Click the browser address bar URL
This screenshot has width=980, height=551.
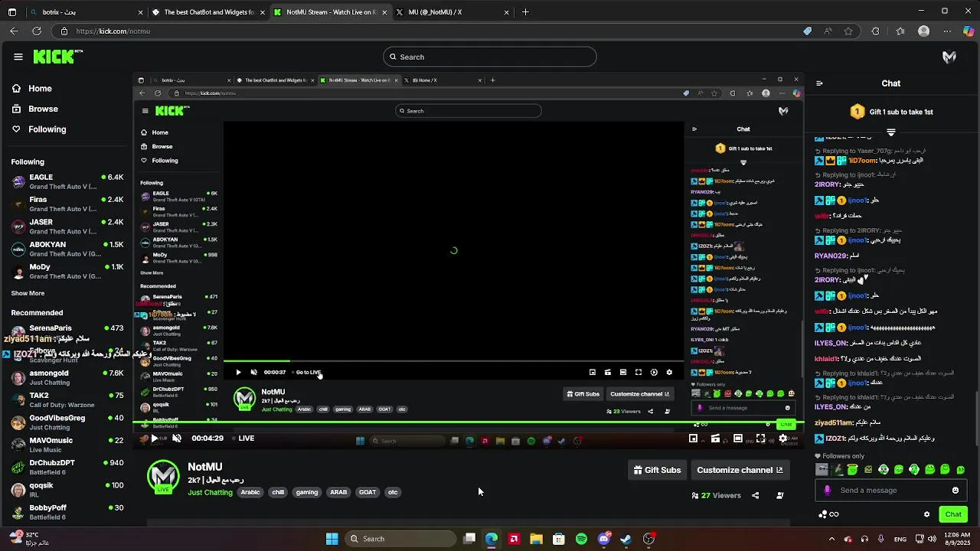113,31
